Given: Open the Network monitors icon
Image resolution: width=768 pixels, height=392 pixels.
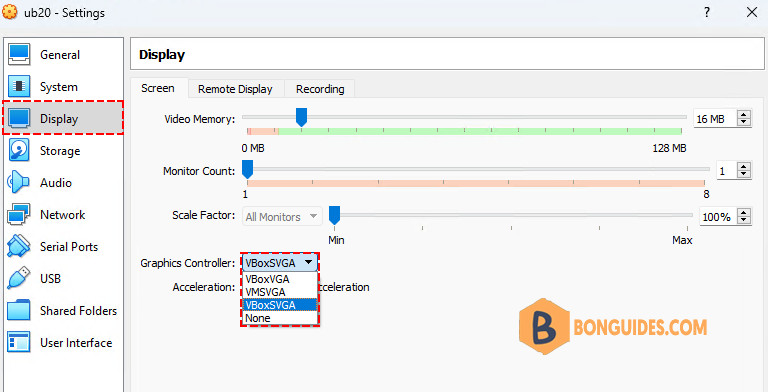Looking at the screenshot, I should [x=19, y=215].
